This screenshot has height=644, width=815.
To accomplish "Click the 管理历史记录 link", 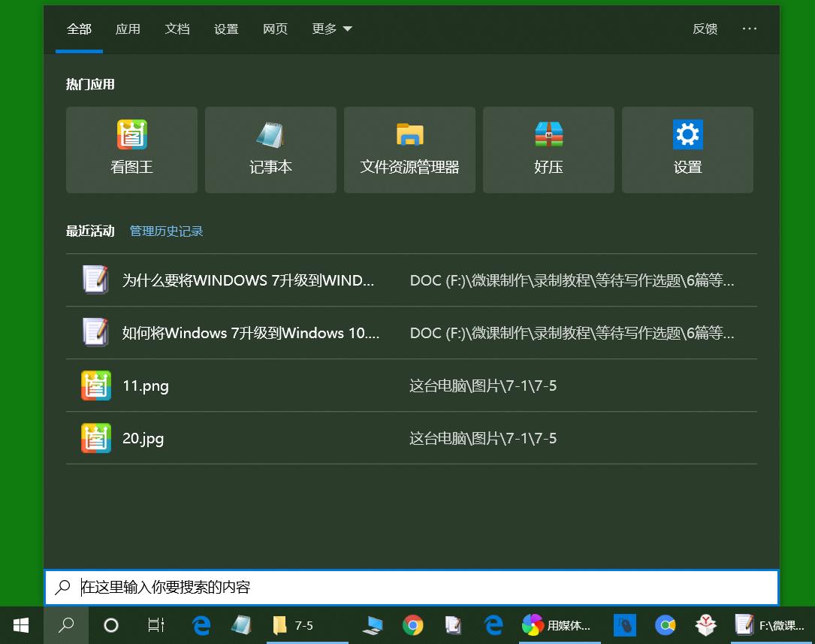I will click(166, 231).
